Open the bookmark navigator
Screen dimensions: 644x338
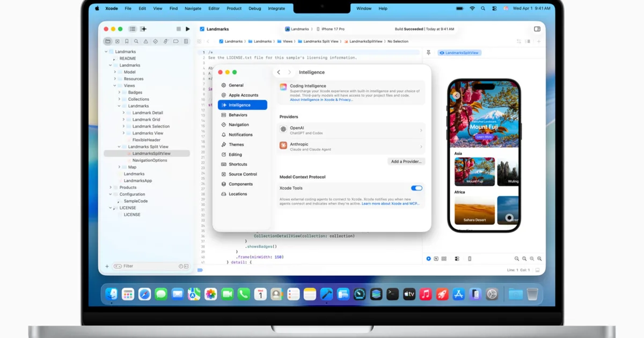126,41
